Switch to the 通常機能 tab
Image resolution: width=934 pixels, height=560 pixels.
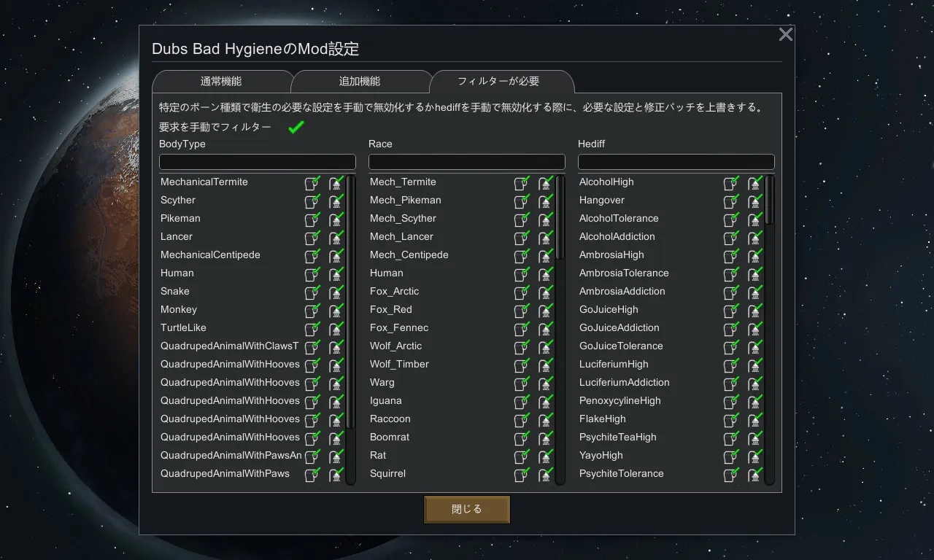(x=221, y=82)
